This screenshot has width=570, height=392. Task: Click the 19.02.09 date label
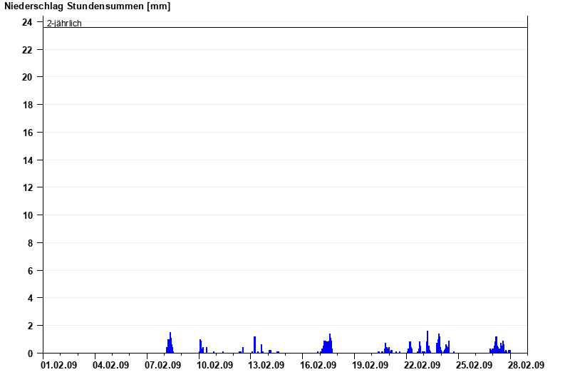coord(370,365)
